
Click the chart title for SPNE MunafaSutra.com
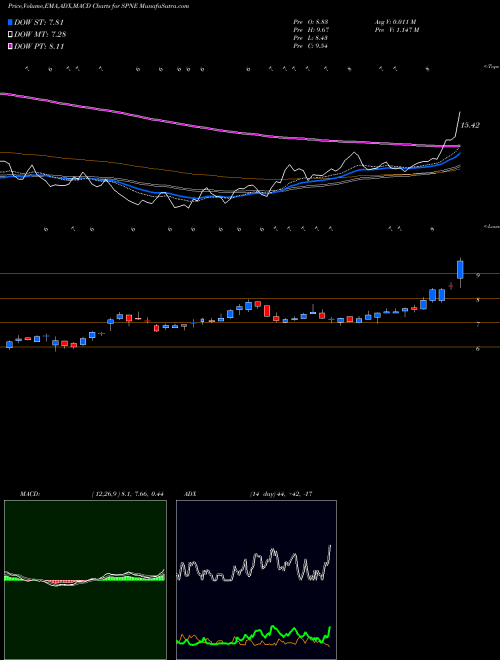click(98, 6)
